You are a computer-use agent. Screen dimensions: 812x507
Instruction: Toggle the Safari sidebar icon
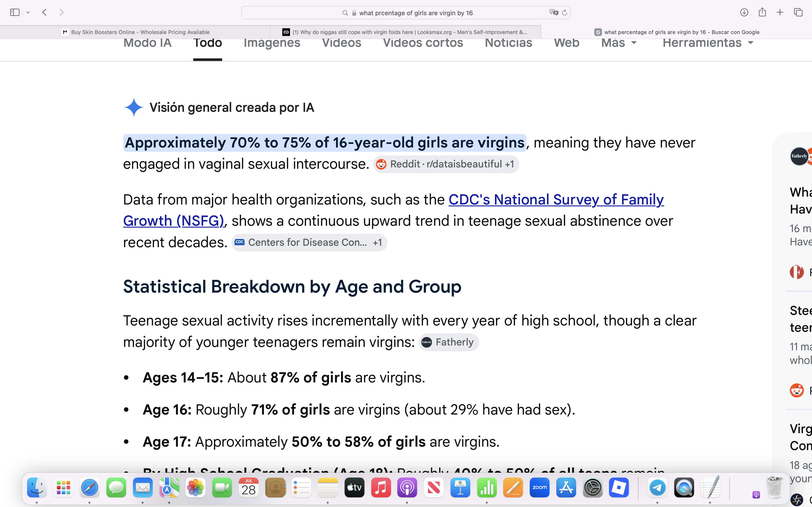[x=15, y=12]
